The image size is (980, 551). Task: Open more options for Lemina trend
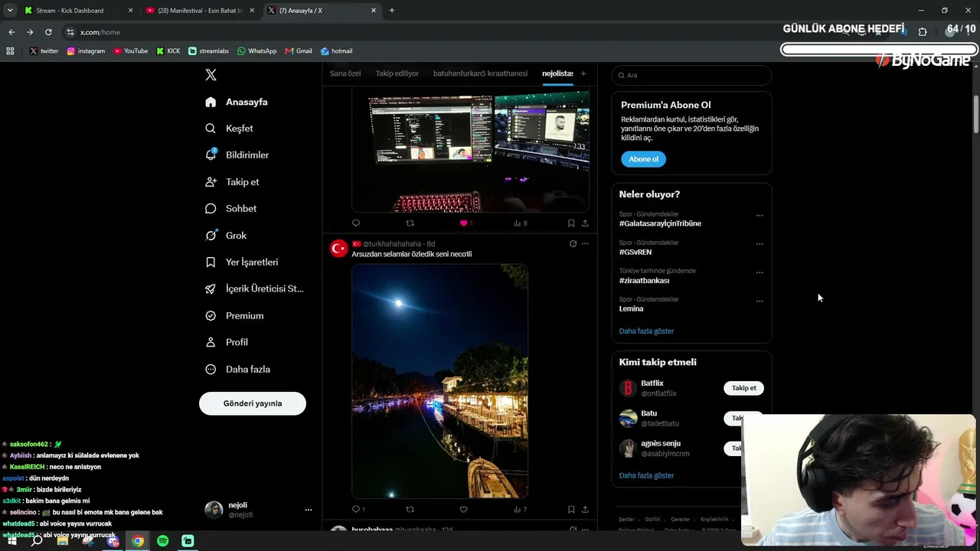point(759,301)
